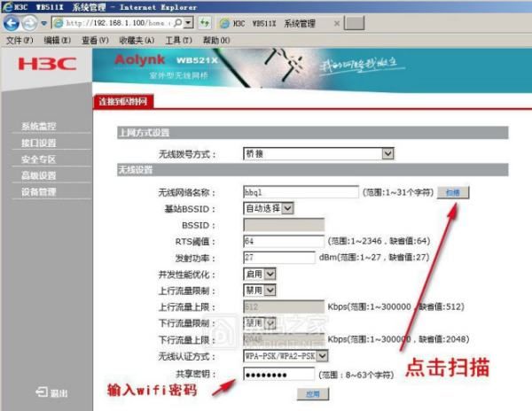Image resolution: width=532 pixels, height=411 pixels.
Task: Click the 扫描 scan button
Action: coord(452,191)
